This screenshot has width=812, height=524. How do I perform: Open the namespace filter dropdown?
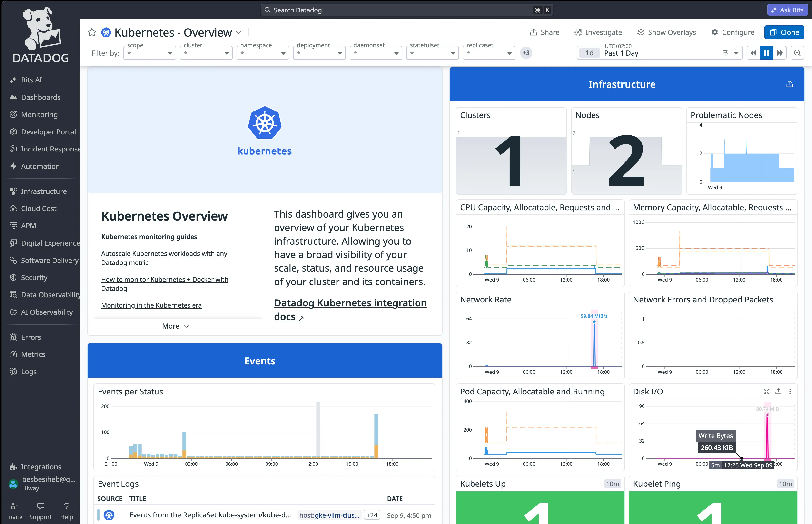click(x=263, y=53)
